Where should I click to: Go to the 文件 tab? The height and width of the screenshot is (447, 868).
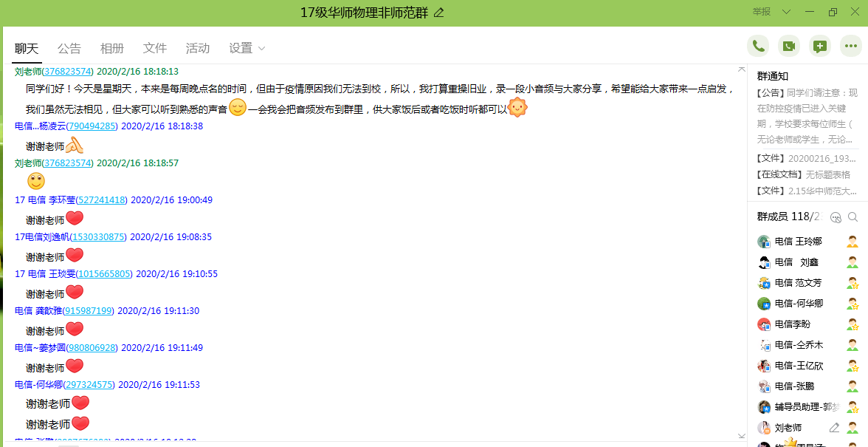pos(155,49)
